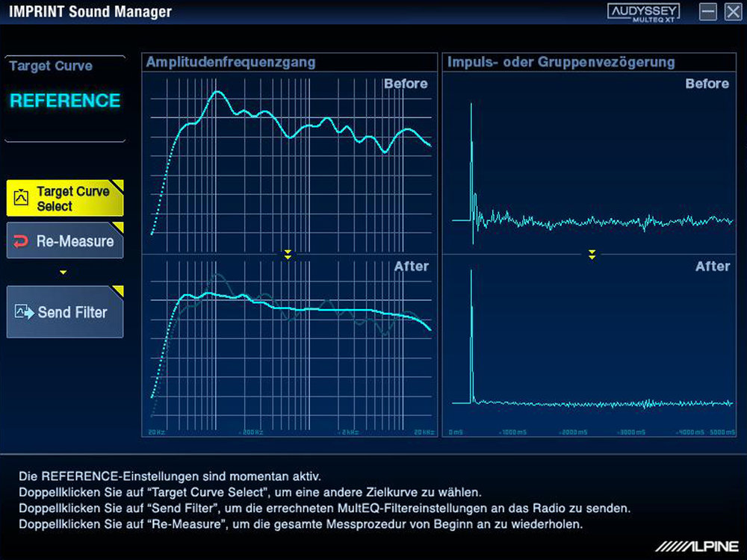The width and height of the screenshot is (747, 560).
Task: Select the Amplitudenfrequenzgang panel header
Action: pyautogui.click(x=231, y=62)
